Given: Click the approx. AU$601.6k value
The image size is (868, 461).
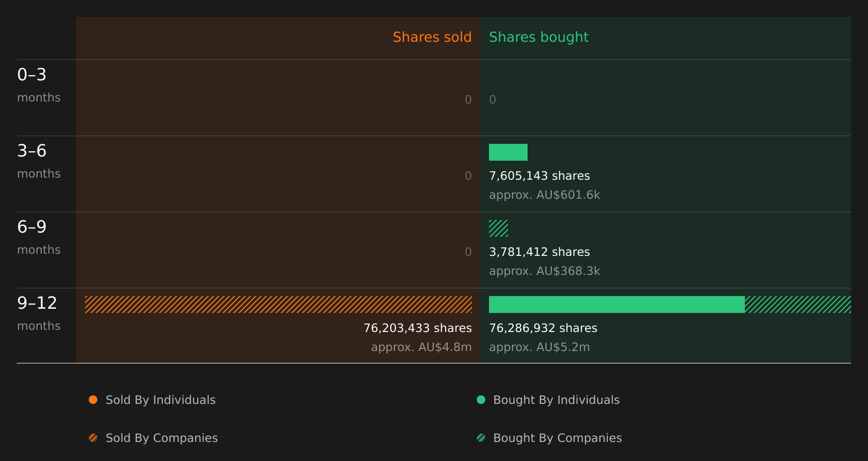Looking at the screenshot, I should [x=544, y=195].
